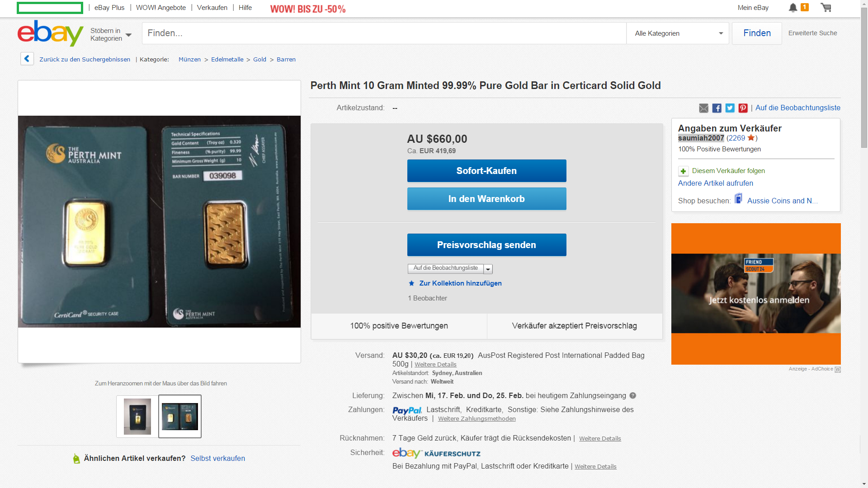
Task: Click the back arrow to search results
Action: (x=27, y=59)
